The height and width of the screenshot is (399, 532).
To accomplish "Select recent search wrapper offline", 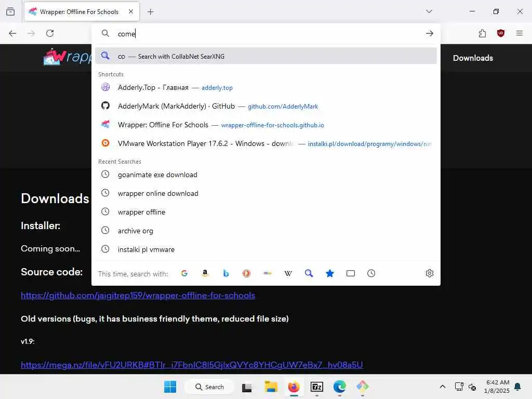I will pyautogui.click(x=266, y=212).
